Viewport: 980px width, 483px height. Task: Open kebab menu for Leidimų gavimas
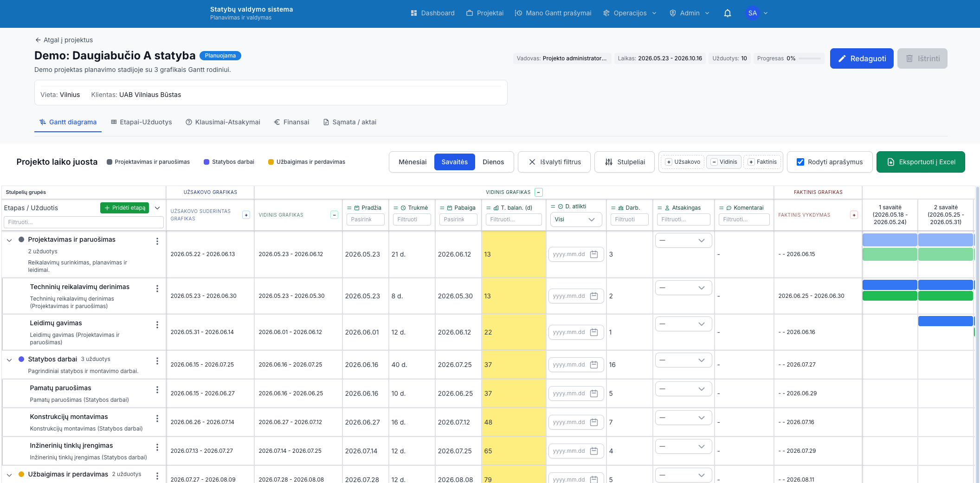pyautogui.click(x=157, y=325)
